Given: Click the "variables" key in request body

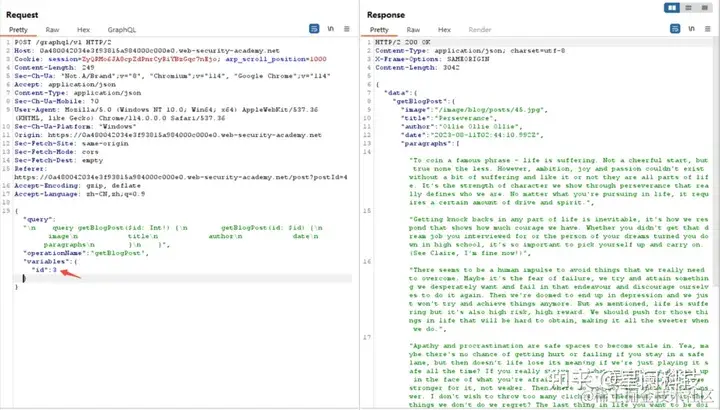Looking at the screenshot, I should point(45,262).
